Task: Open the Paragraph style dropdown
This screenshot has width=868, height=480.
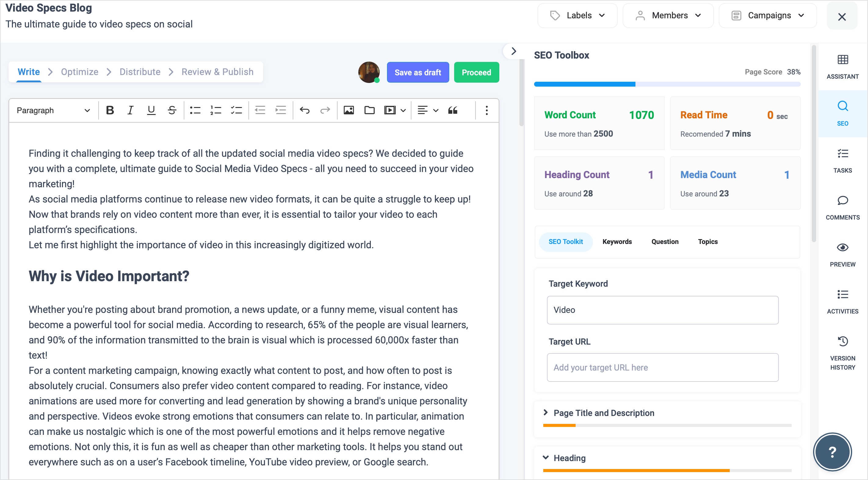Action: pyautogui.click(x=53, y=110)
